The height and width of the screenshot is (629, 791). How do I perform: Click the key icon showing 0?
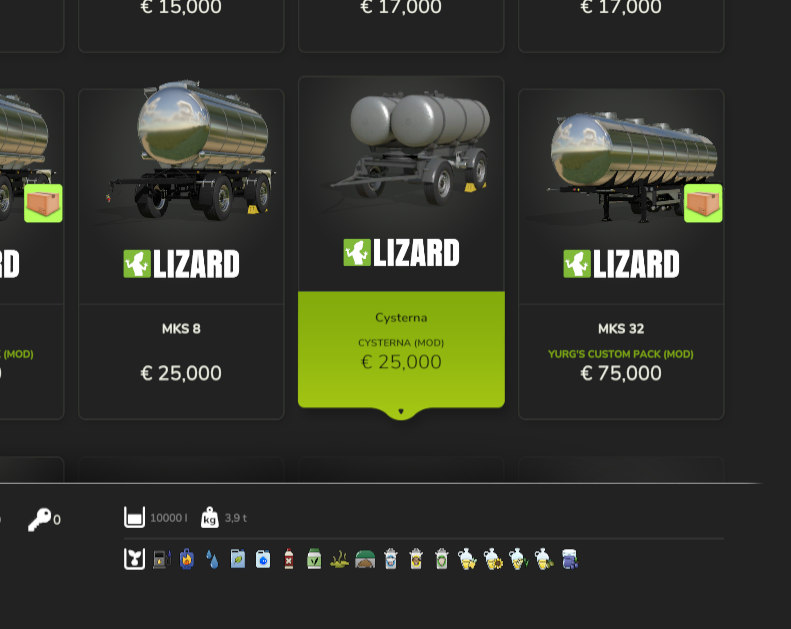click(x=39, y=519)
